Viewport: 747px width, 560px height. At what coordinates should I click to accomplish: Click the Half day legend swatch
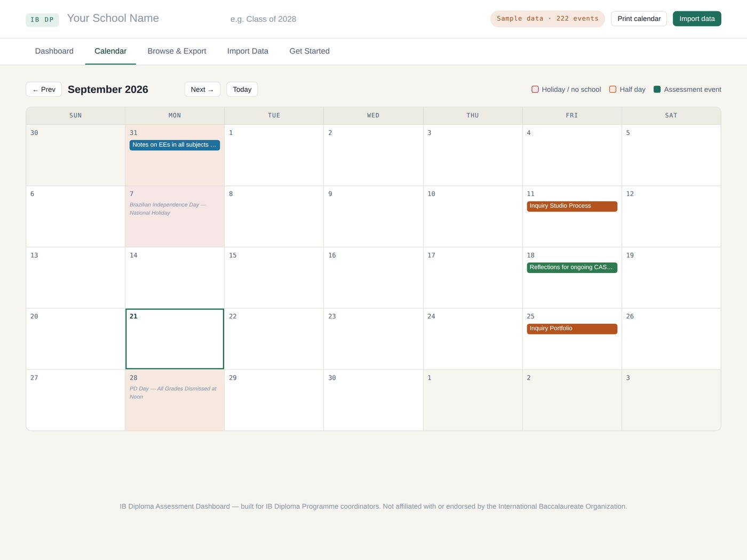pos(613,89)
